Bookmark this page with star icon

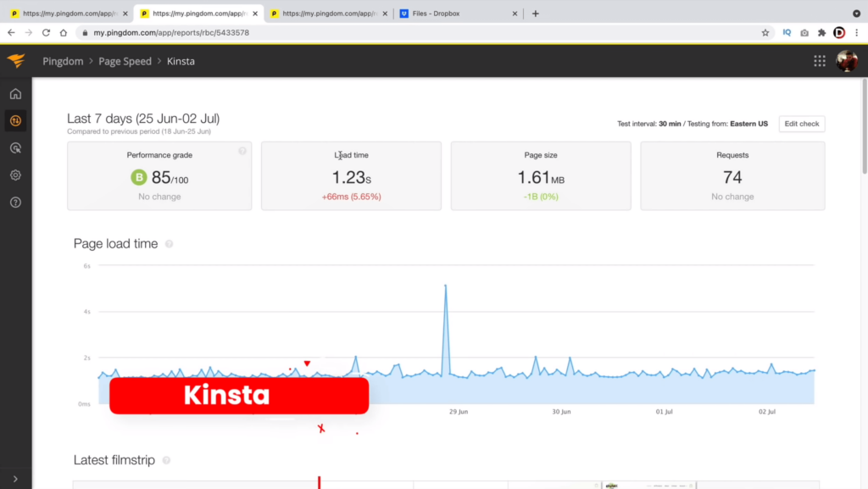(765, 33)
